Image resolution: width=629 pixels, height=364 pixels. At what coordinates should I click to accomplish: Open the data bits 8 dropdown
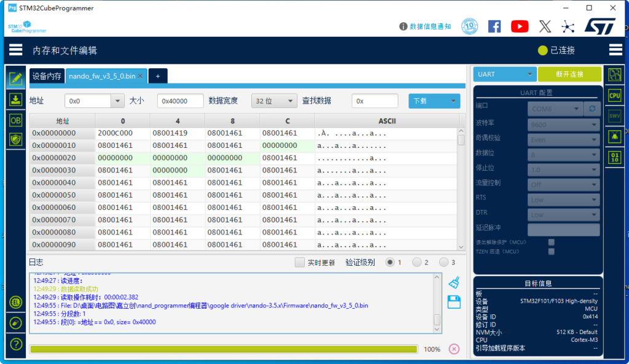click(x=564, y=155)
